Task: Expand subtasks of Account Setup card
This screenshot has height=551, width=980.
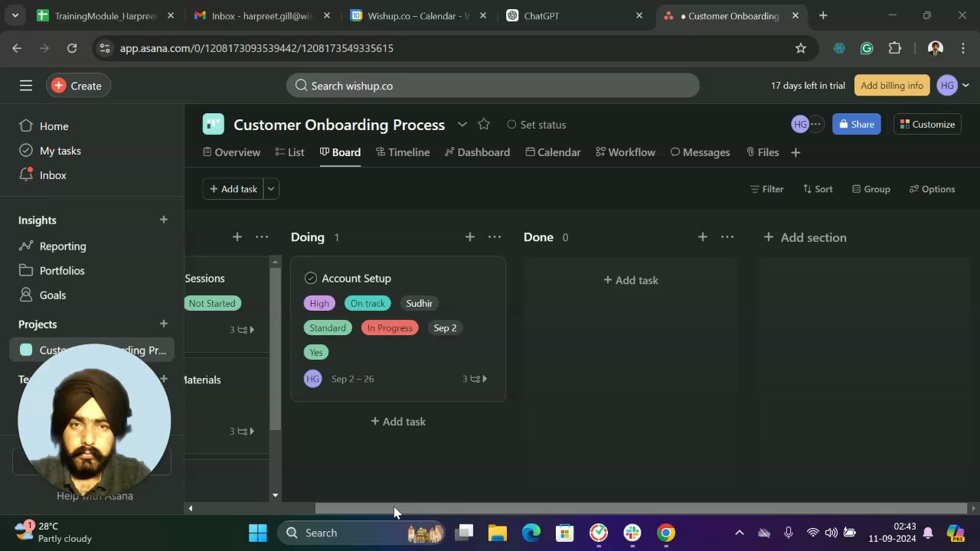Action: [x=475, y=379]
